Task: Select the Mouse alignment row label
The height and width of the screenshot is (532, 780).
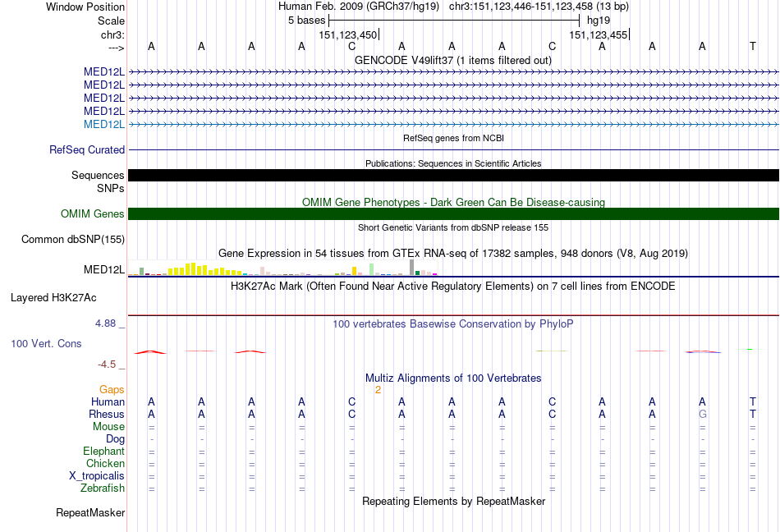Action: pos(108,427)
